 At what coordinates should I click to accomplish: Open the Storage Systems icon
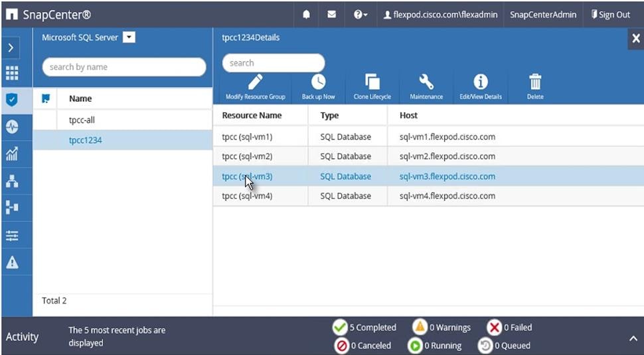[x=12, y=207]
